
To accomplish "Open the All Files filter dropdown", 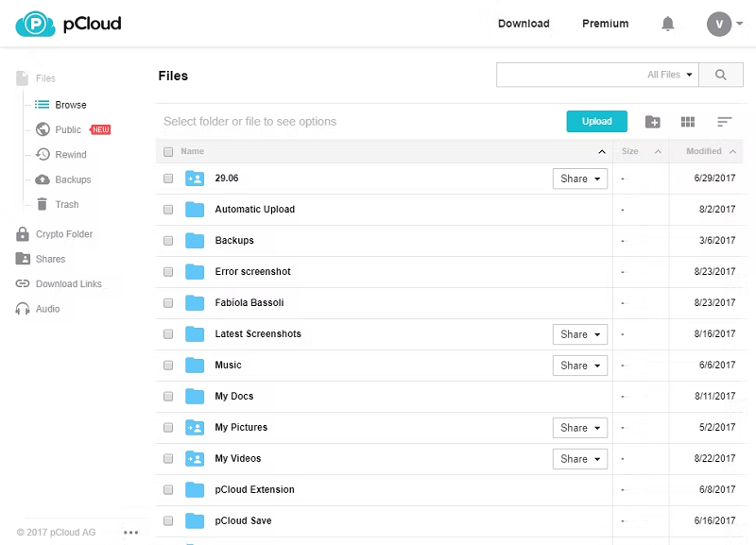I will click(x=670, y=75).
